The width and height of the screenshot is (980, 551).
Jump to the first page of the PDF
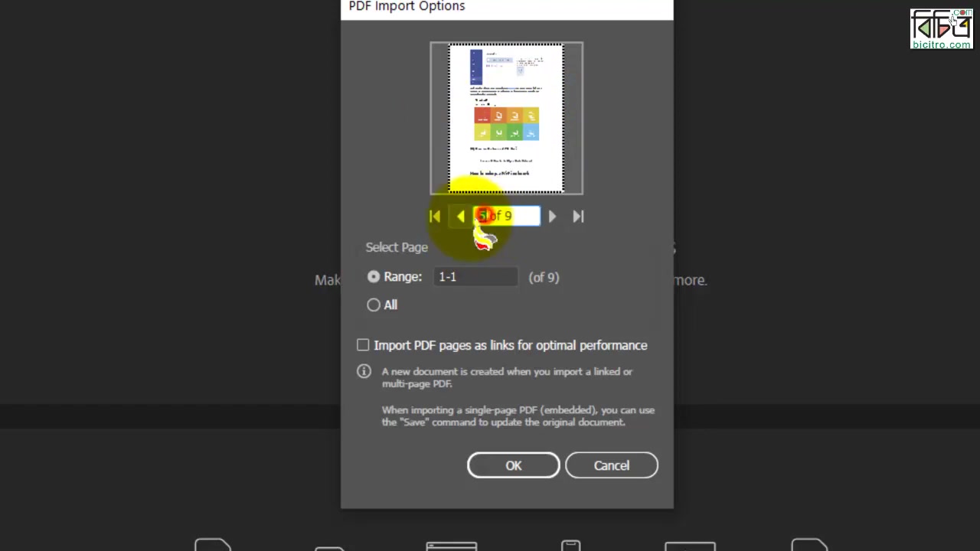pyautogui.click(x=434, y=216)
